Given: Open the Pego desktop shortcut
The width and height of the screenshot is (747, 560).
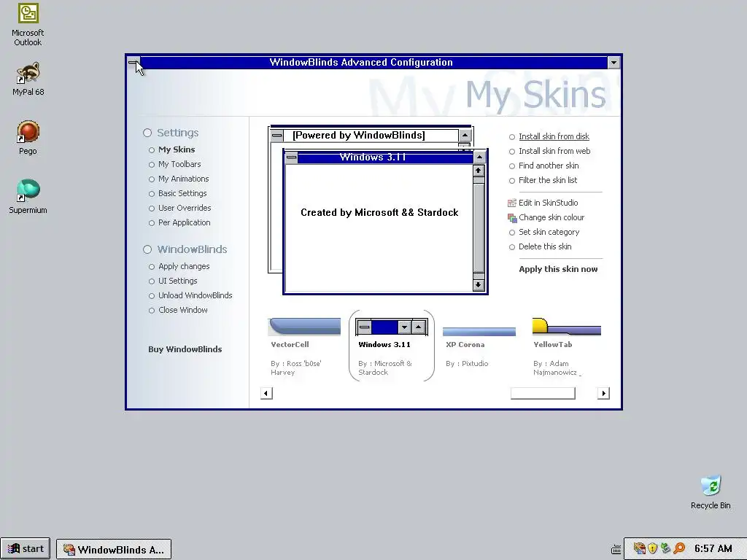Looking at the screenshot, I should pos(28,138).
